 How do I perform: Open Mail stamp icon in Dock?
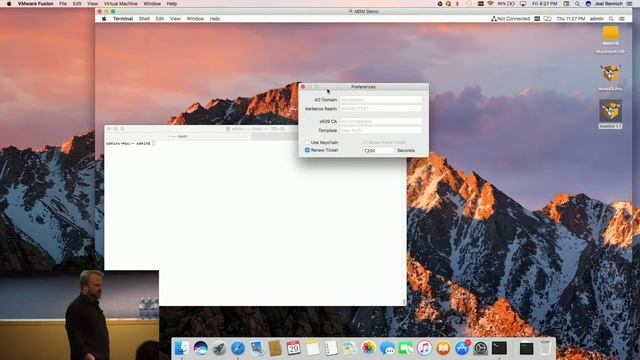coord(257,348)
